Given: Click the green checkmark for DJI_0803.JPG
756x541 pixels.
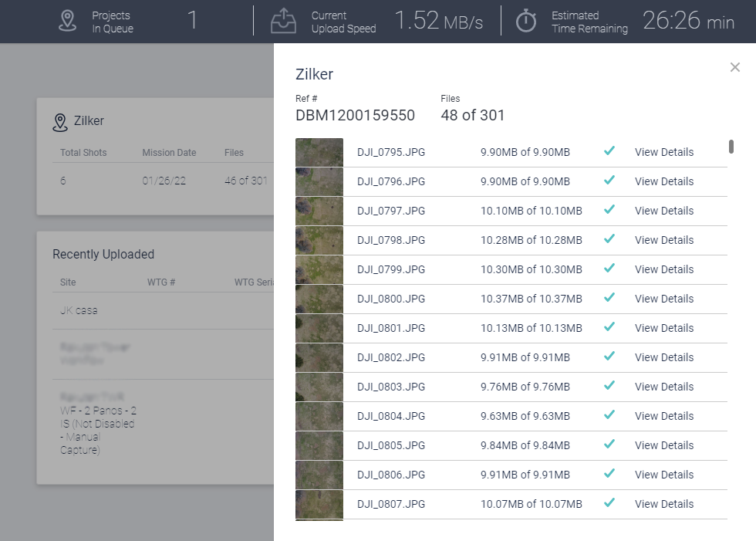Looking at the screenshot, I should click(609, 385).
